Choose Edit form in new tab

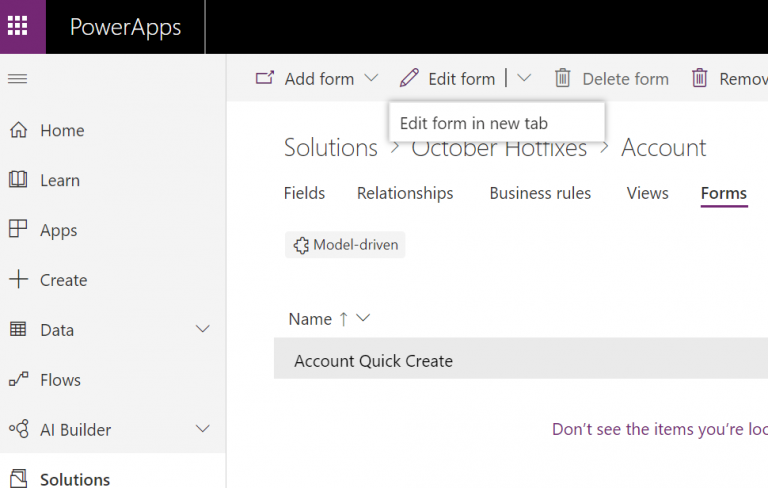(497, 122)
